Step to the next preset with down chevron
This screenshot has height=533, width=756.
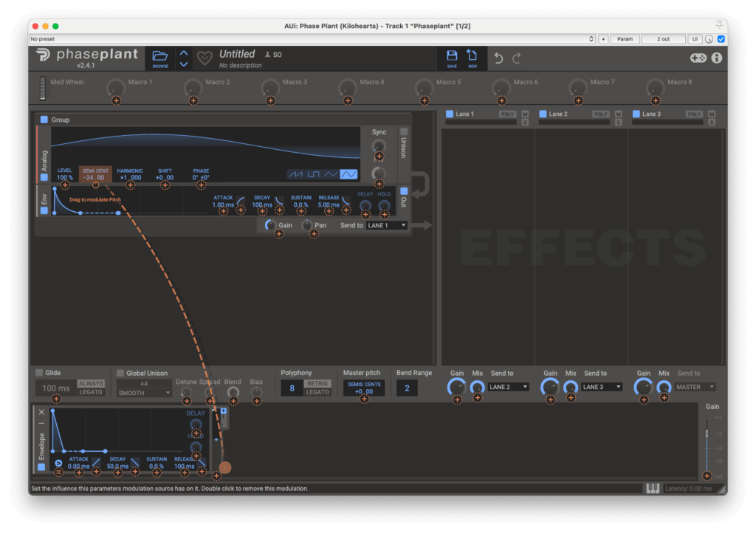click(184, 64)
